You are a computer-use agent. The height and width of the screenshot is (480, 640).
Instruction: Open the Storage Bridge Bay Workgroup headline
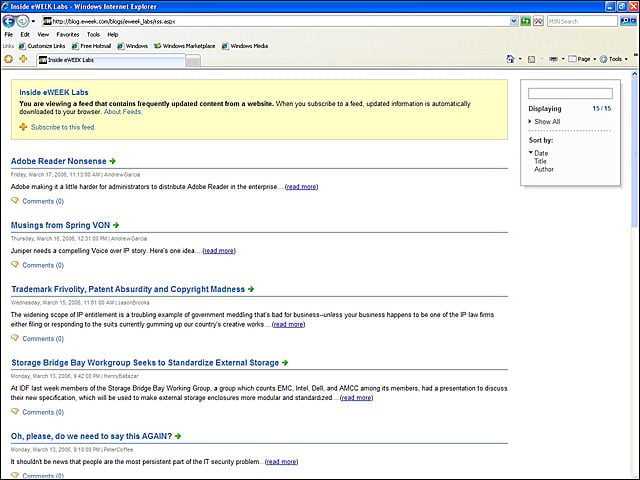point(145,363)
